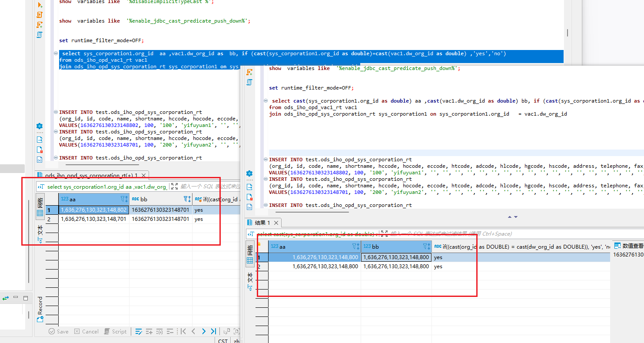The width and height of the screenshot is (644, 343).
Task: Click panel resize arrows above right results
Action: point(513,217)
